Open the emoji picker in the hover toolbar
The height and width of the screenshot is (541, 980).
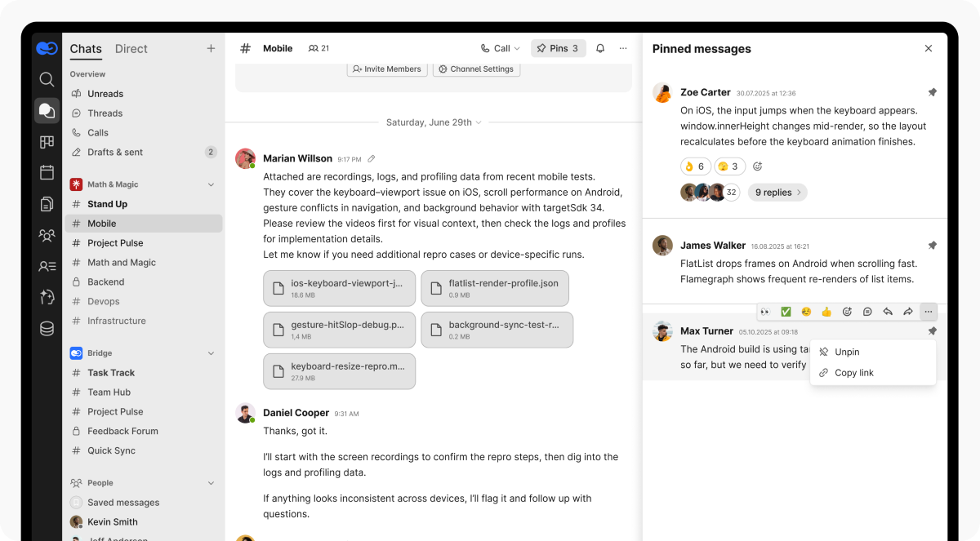847,311
